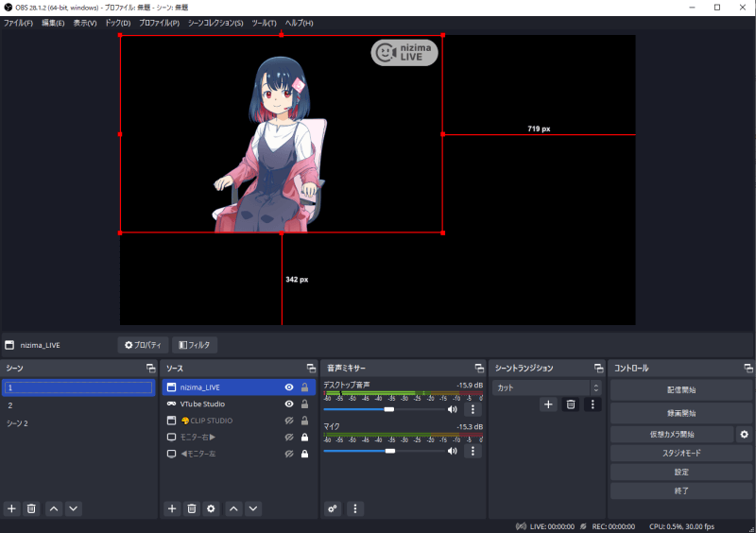Open Desktop audio options three dots
This screenshot has width=756, height=533.
tap(472, 409)
